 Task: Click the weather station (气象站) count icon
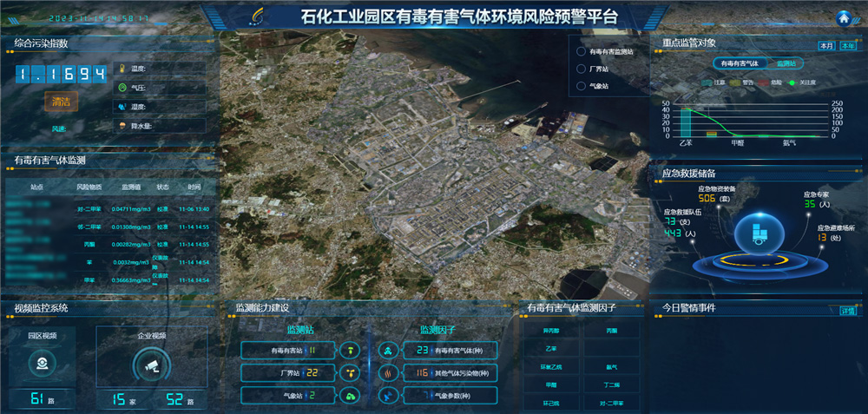(x=350, y=395)
